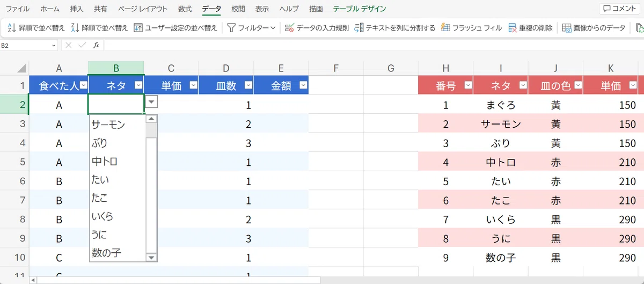Open filter dropdown on 番号 header
This screenshot has width=644, height=284.
tap(468, 85)
